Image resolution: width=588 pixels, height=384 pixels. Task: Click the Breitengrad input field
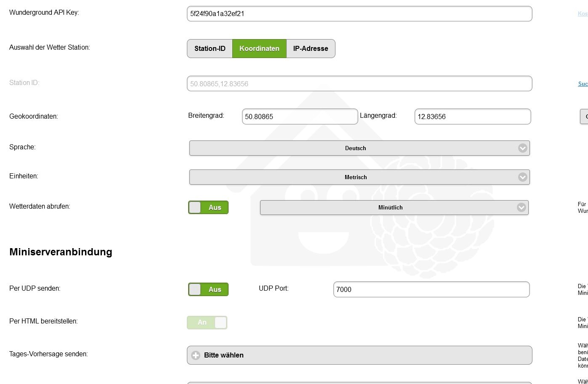[300, 117]
